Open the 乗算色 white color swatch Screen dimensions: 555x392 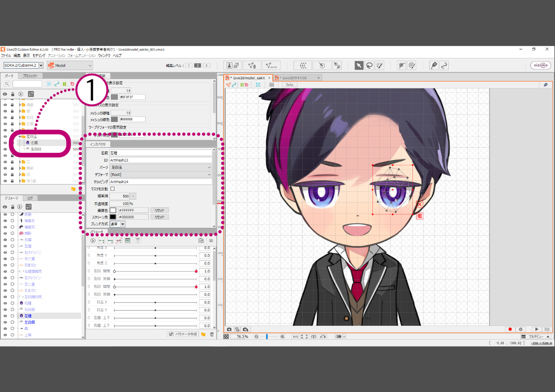tap(113, 210)
